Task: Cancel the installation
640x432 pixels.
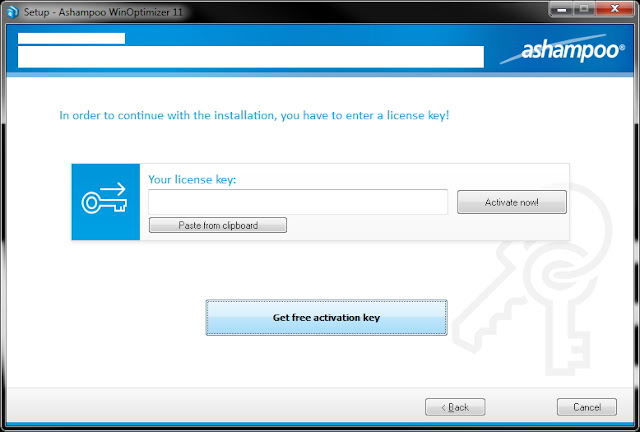Action: (x=587, y=407)
